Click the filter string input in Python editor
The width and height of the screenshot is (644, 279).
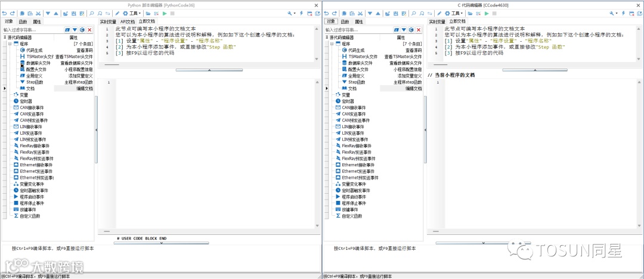(x=32, y=30)
